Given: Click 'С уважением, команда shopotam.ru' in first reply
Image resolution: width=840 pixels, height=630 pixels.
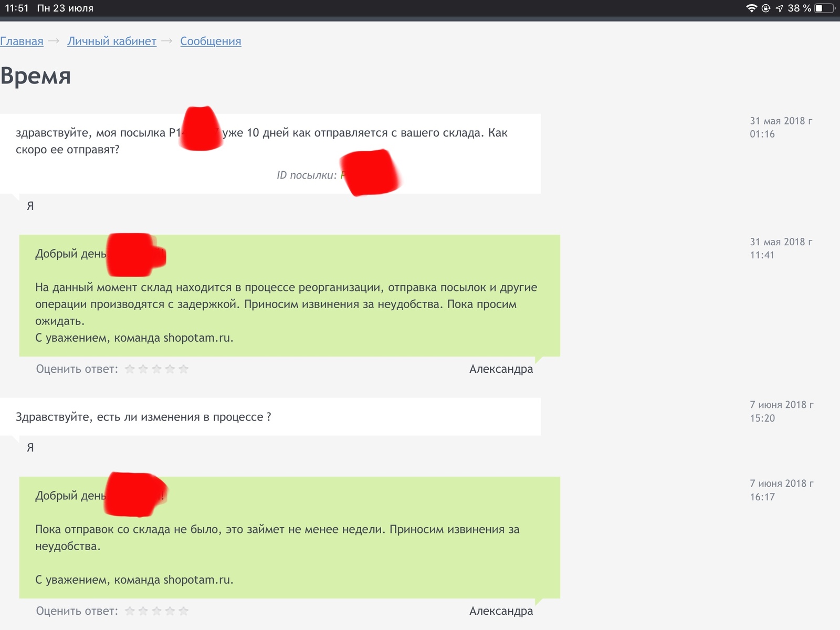Looking at the screenshot, I should [134, 338].
